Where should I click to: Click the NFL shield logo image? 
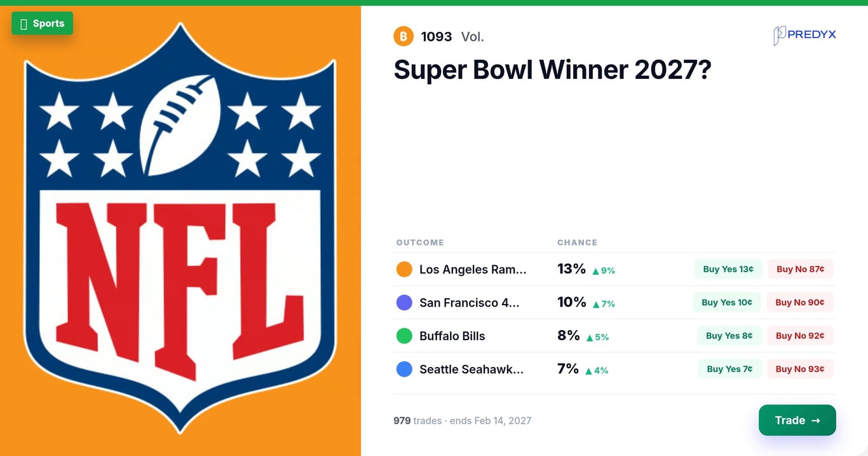(x=180, y=227)
